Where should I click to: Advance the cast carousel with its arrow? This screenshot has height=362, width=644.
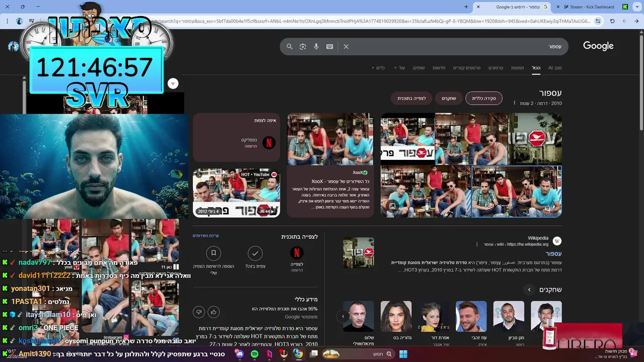pyautogui.click(x=343, y=316)
